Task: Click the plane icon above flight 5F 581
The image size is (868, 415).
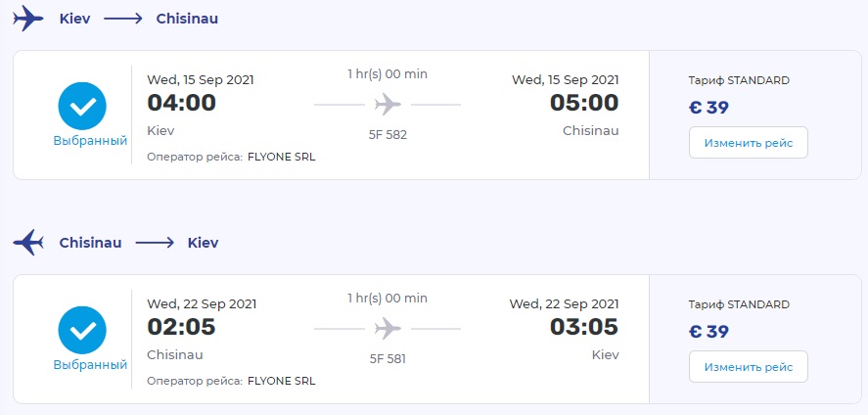Action: click(x=388, y=328)
